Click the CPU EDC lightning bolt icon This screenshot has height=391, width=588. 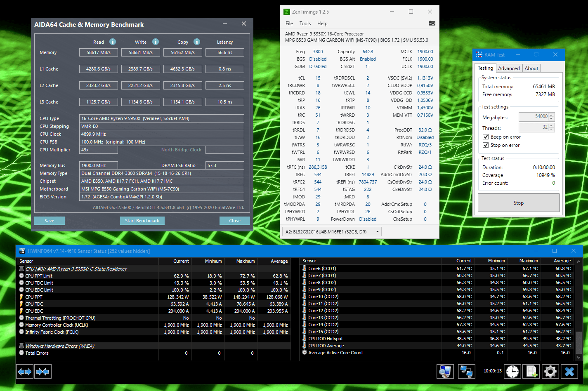(21, 311)
